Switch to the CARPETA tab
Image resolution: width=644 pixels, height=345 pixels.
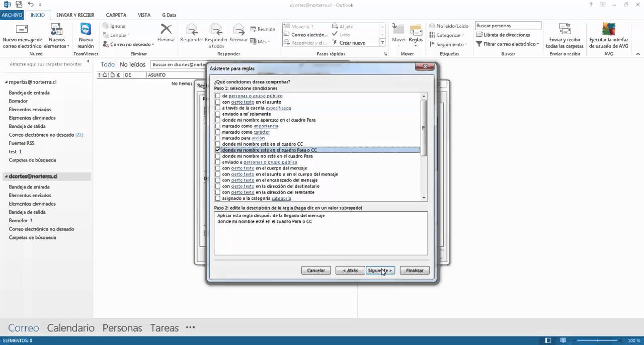pyautogui.click(x=116, y=15)
